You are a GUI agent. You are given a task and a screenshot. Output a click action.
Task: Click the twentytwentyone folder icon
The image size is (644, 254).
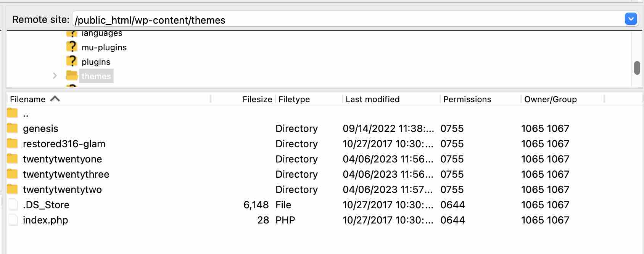[x=12, y=159]
